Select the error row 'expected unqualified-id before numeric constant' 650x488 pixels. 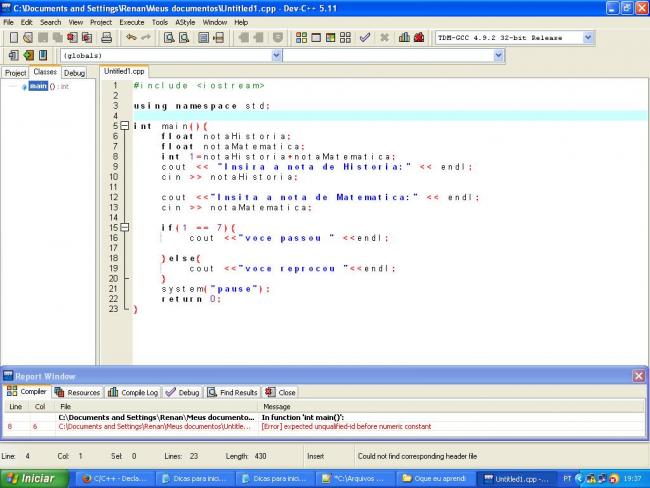click(x=324, y=427)
